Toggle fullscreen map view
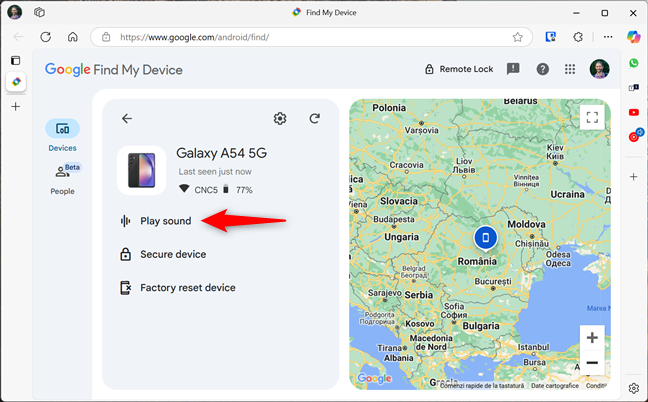The image size is (648, 402). click(592, 117)
